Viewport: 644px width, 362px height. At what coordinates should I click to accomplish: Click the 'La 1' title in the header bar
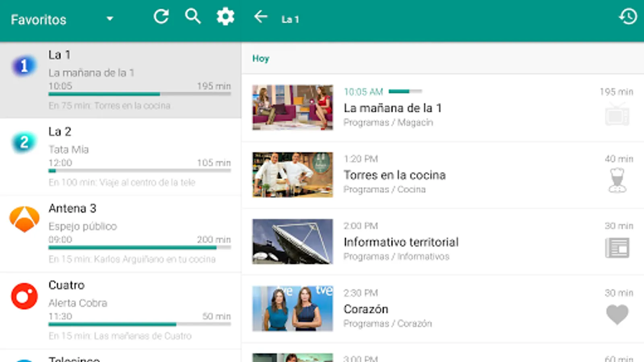tap(290, 19)
